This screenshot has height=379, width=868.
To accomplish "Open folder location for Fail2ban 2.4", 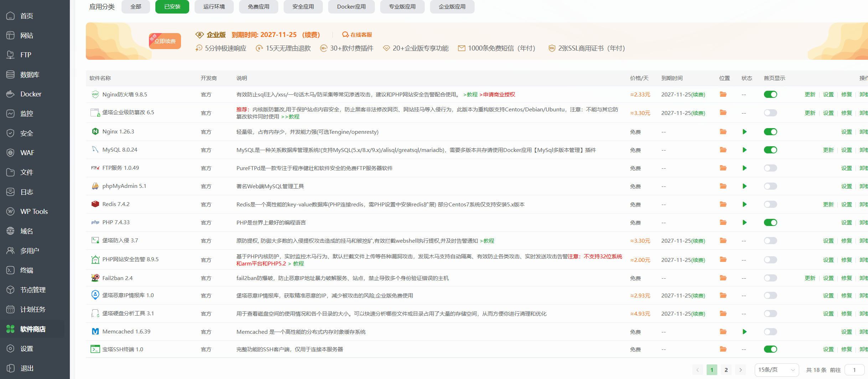I will coord(723,278).
